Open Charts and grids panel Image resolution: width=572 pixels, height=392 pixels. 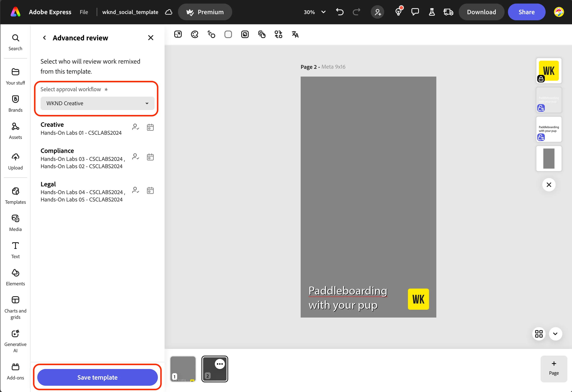15,308
